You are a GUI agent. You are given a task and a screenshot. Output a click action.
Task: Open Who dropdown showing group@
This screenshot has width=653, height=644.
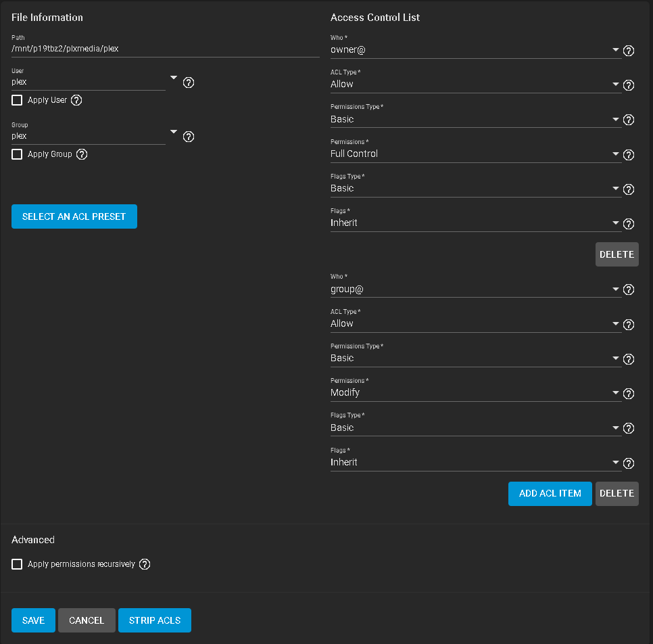pyautogui.click(x=476, y=290)
